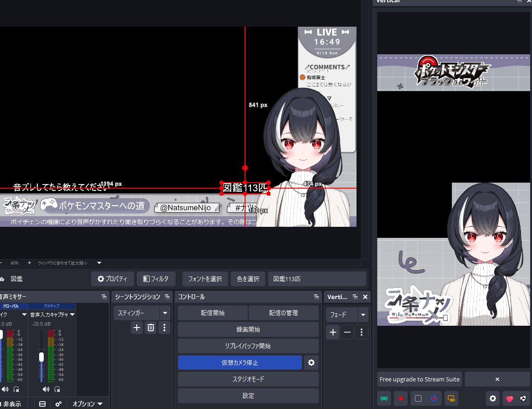
Task: Select 図鑑113匹 text source in preview
Action: coord(245,188)
